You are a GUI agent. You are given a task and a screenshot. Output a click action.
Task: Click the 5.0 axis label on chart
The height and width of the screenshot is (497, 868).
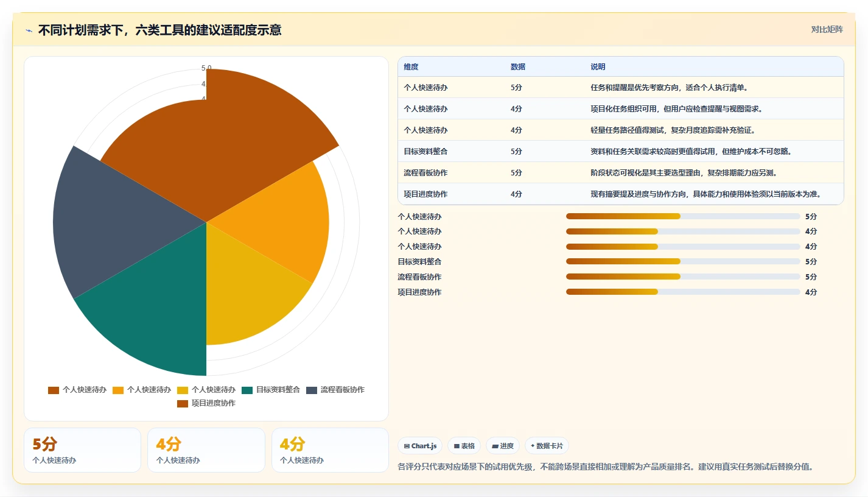(x=206, y=68)
